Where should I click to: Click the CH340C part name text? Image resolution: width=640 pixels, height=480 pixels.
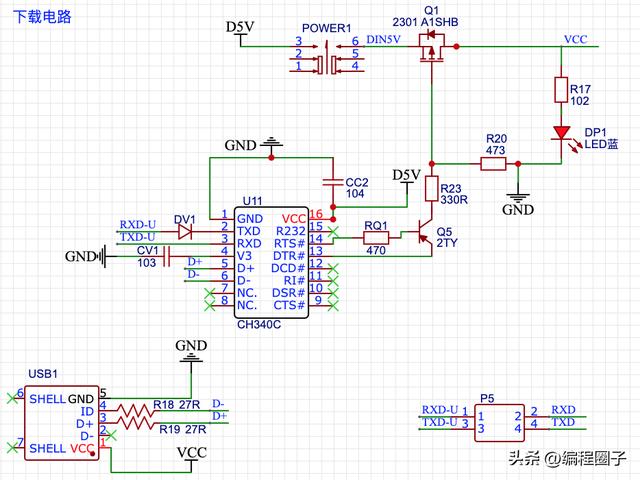(x=259, y=324)
